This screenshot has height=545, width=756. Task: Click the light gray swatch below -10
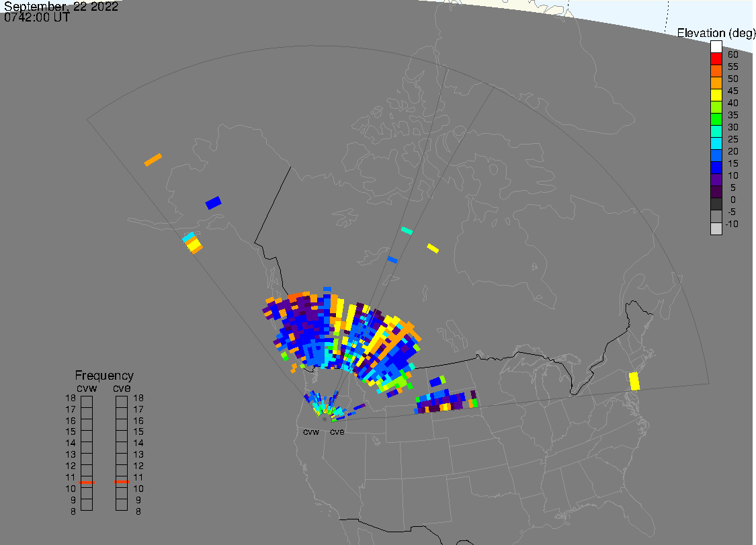pyautogui.click(x=716, y=228)
